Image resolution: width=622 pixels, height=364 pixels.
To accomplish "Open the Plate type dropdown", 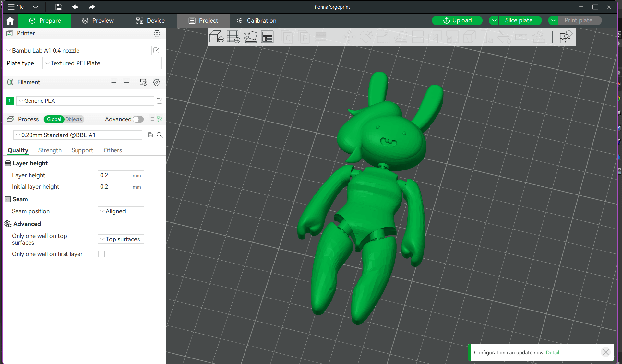I will [102, 63].
